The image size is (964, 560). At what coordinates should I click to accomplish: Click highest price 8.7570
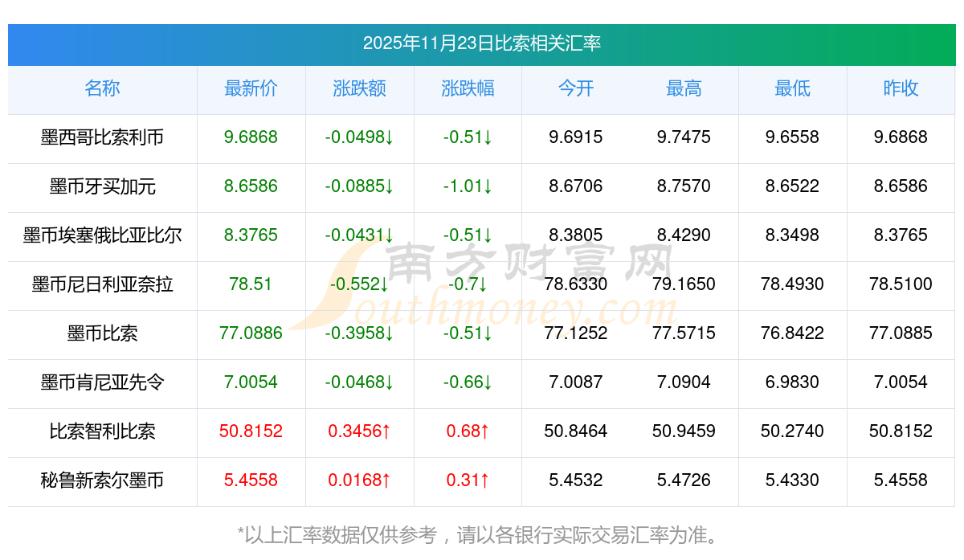[684, 186]
